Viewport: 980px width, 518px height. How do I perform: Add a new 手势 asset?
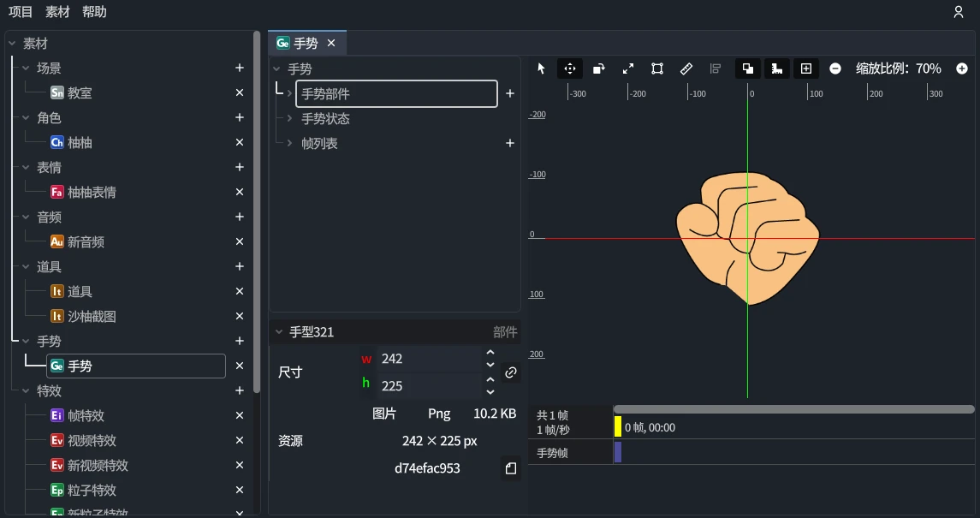[240, 341]
